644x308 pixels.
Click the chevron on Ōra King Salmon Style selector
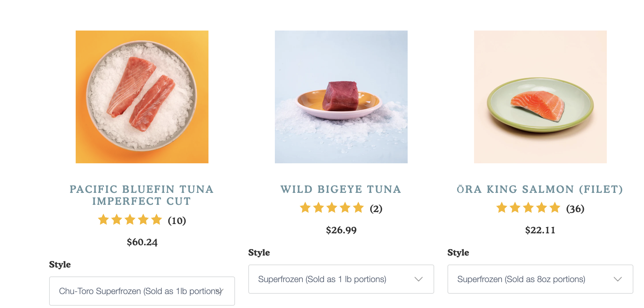618,279
